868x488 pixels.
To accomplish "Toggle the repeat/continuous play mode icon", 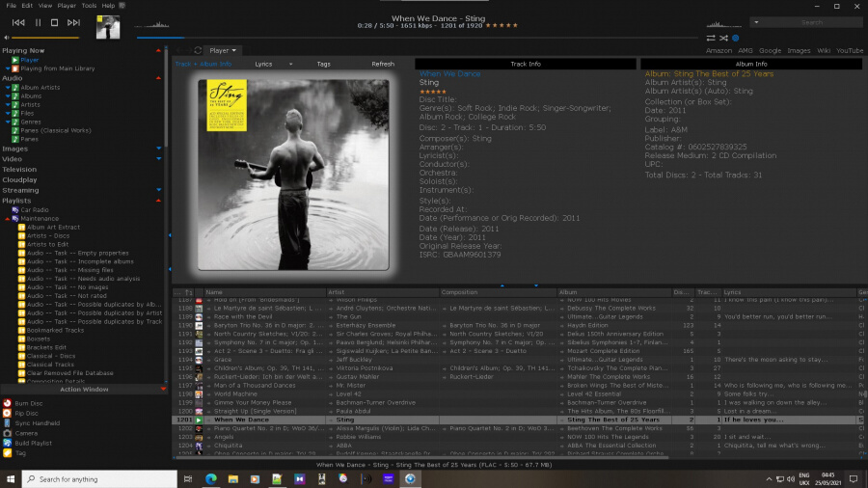I will pyautogui.click(x=711, y=39).
